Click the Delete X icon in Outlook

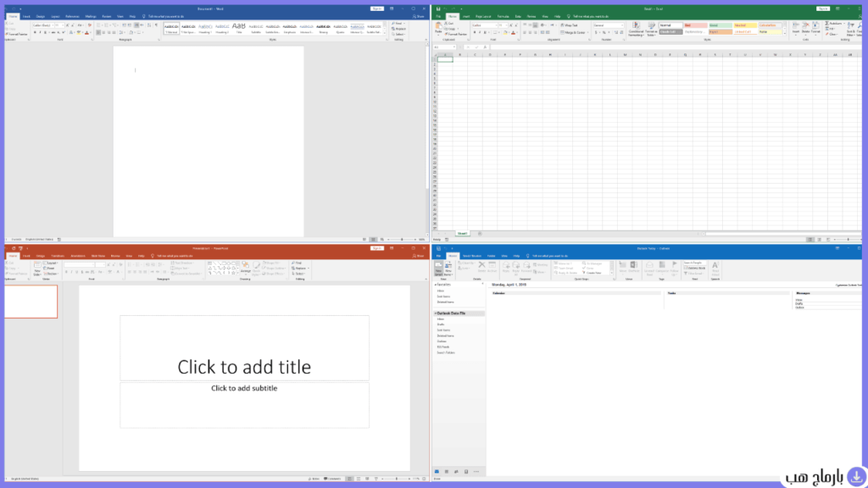click(481, 267)
